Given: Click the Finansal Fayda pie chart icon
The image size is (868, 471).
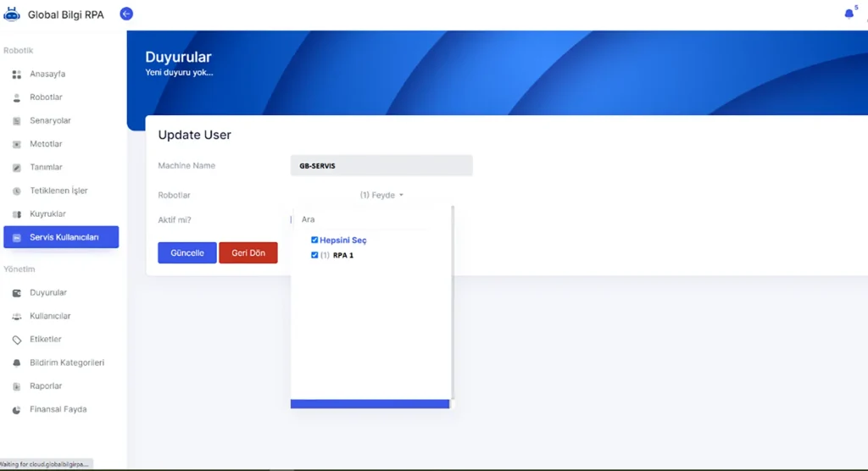Looking at the screenshot, I should (x=17, y=409).
